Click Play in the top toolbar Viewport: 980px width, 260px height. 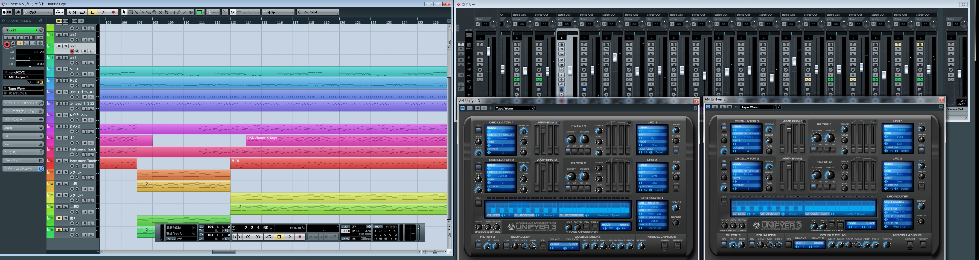click(x=103, y=12)
